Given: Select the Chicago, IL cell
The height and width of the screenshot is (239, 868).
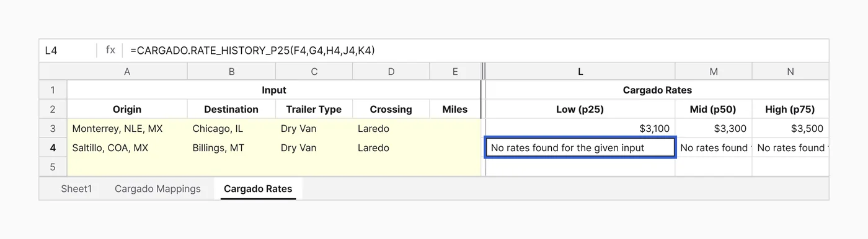Looking at the screenshot, I should [x=231, y=129].
